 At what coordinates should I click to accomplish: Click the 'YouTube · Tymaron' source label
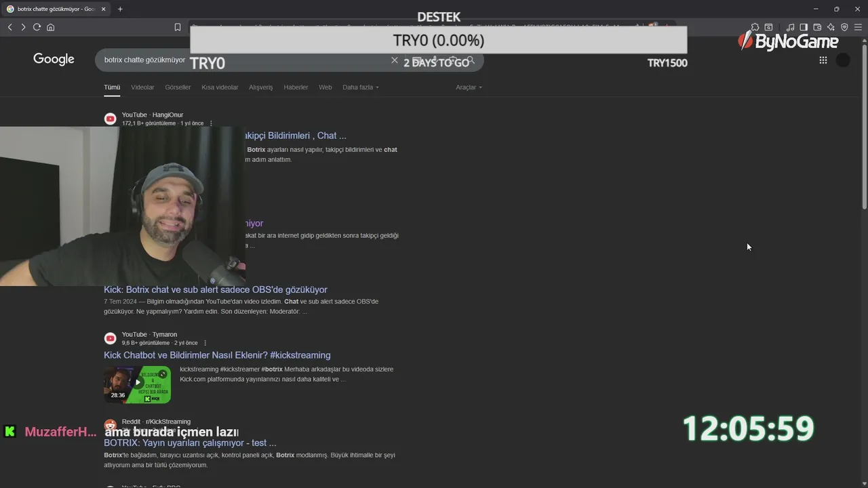tap(149, 334)
